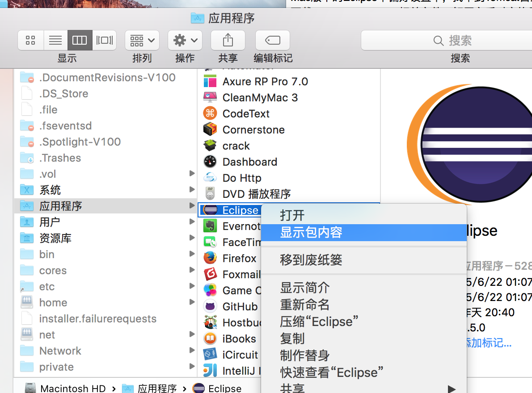The height and width of the screenshot is (393, 532).
Task: Choose 复制 from the context menu
Action: 364,339
